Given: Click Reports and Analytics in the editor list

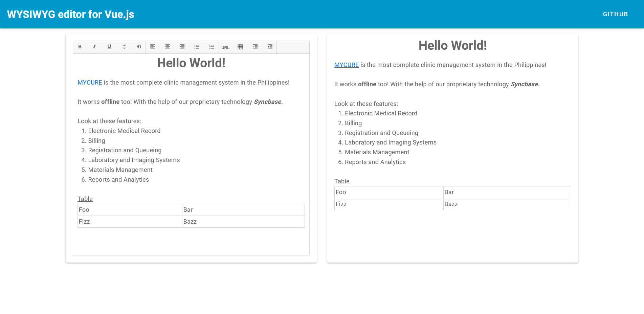Looking at the screenshot, I should [x=118, y=180].
